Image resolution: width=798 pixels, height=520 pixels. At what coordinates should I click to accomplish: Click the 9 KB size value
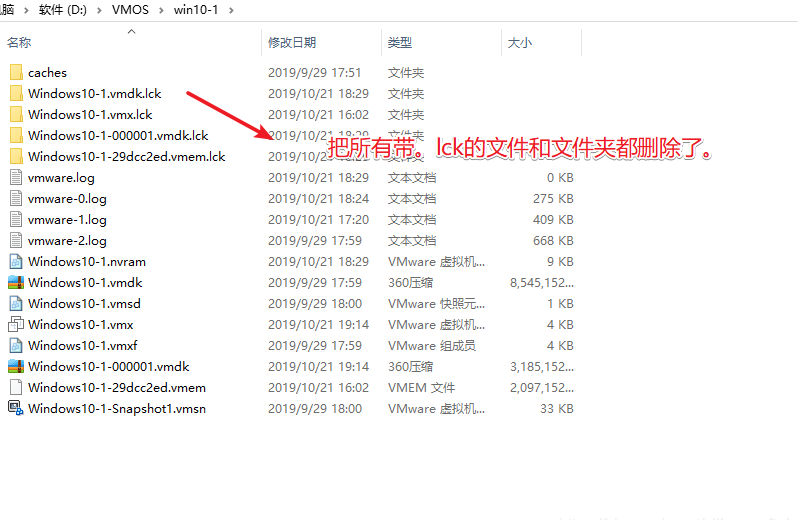coord(560,262)
